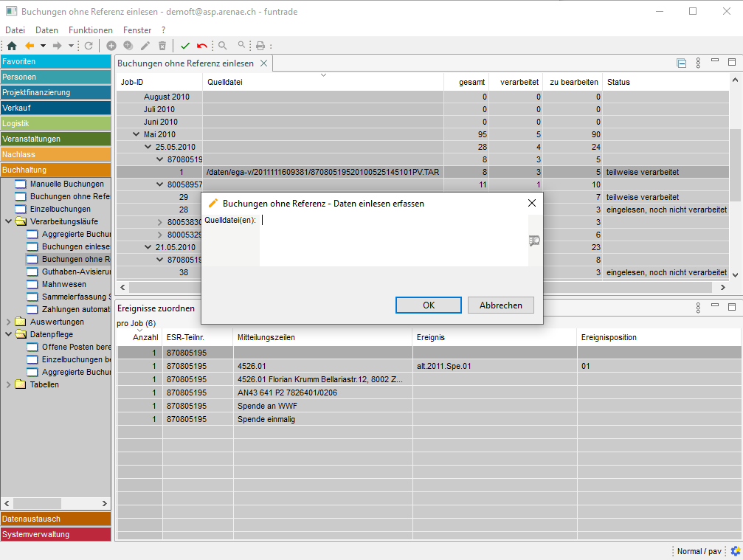
Task: Open the back-arrow history dropdown
Action: click(x=43, y=46)
